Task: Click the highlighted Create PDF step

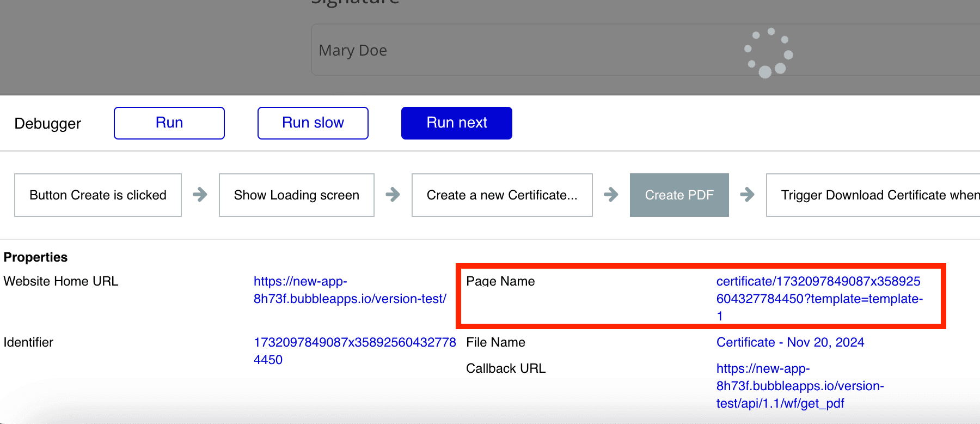Action: click(x=679, y=195)
